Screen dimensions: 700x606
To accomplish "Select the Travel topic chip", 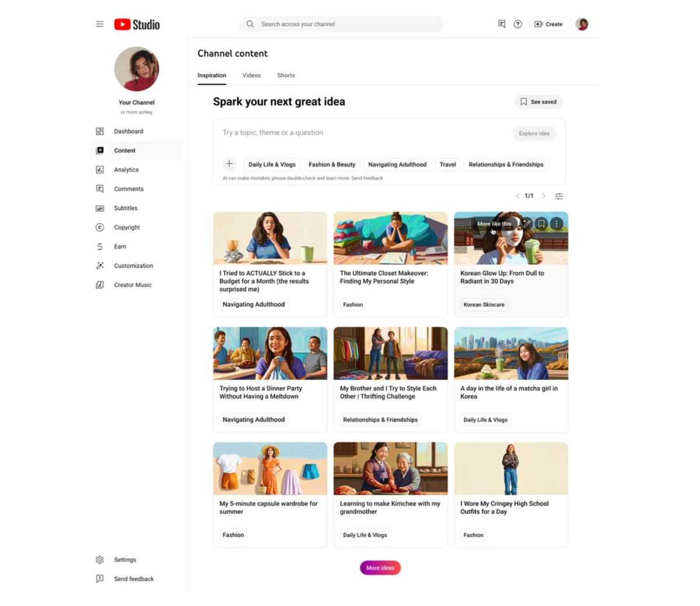I will click(447, 164).
